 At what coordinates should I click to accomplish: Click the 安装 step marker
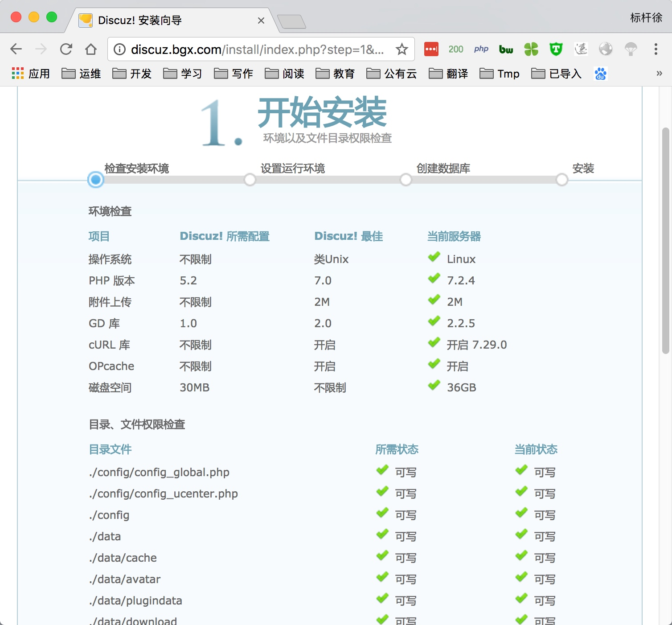(562, 180)
